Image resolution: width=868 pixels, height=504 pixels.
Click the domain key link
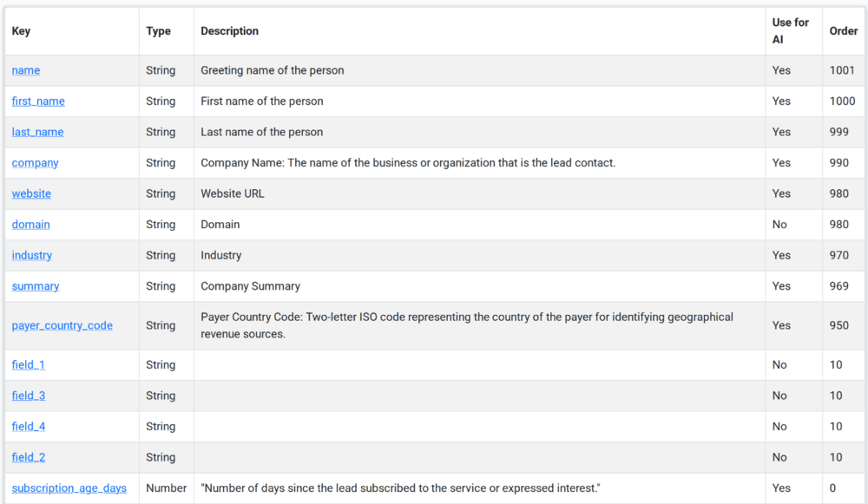(31, 225)
